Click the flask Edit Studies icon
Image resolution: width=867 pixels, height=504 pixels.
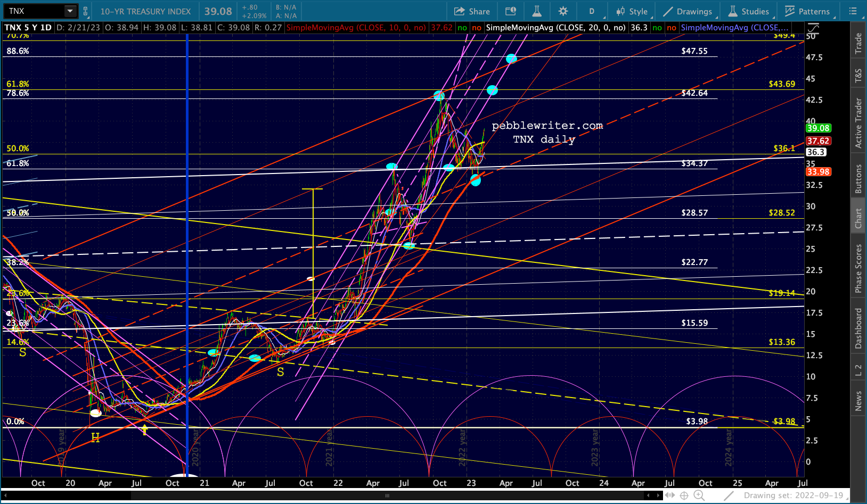click(536, 11)
